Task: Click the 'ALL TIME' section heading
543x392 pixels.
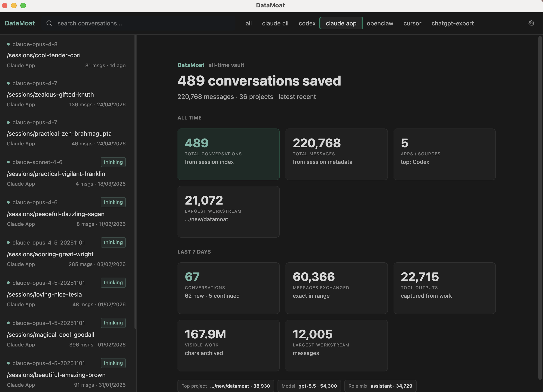Action: (x=189, y=118)
